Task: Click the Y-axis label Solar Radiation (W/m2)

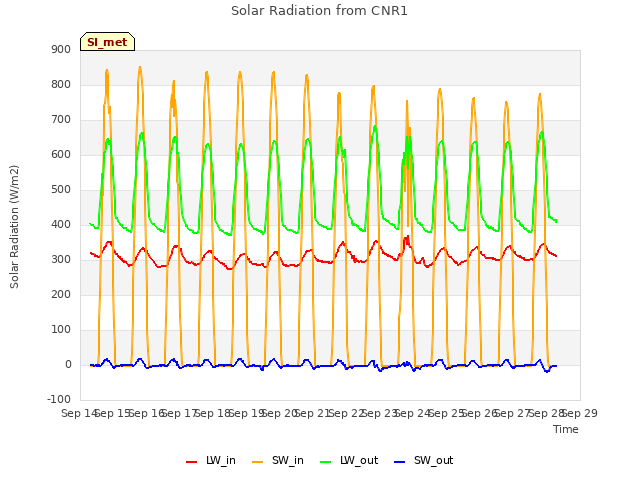Action: [x=14, y=227]
